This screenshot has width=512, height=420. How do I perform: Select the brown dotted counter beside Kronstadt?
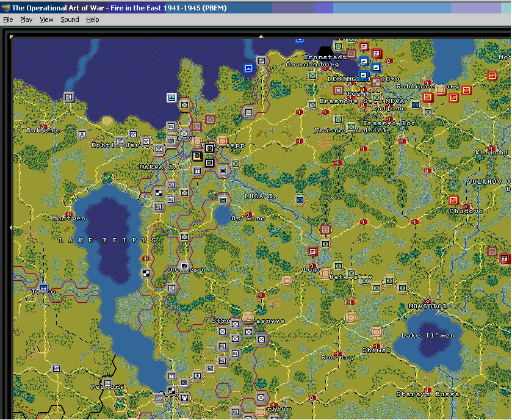pos(351,53)
